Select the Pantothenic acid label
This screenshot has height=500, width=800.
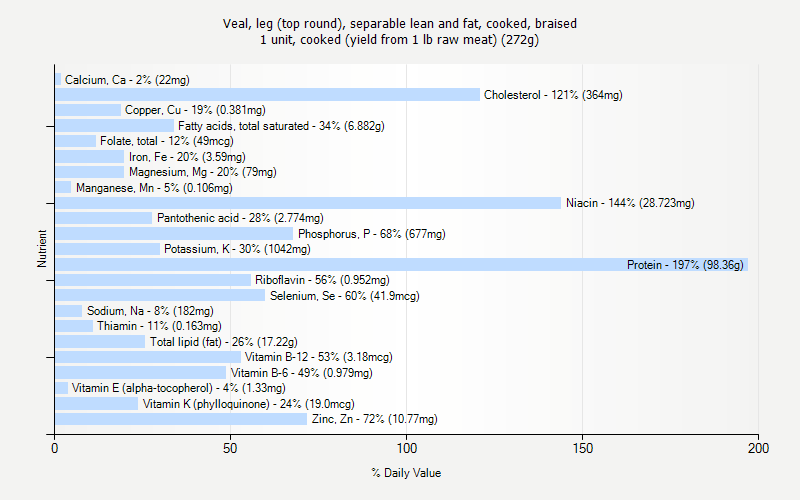240,218
